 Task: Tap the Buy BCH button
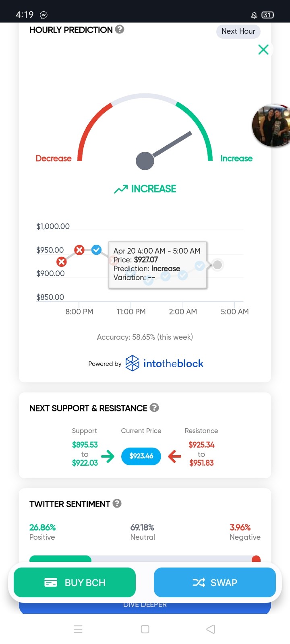75,582
